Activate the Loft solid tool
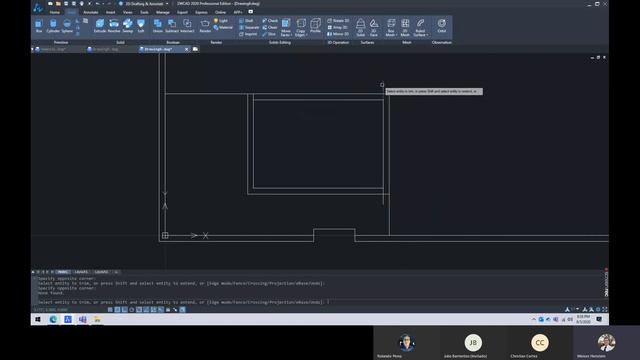Screen dimensions: 640x360 coord(141,26)
